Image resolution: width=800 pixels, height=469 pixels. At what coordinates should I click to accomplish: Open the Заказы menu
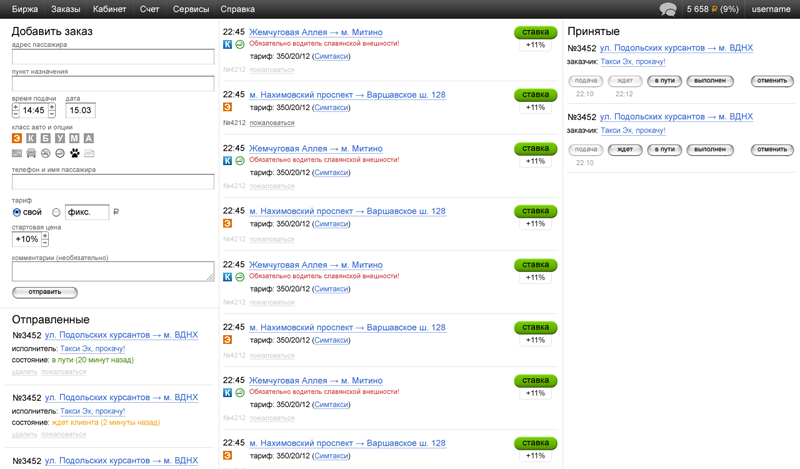coord(65,9)
